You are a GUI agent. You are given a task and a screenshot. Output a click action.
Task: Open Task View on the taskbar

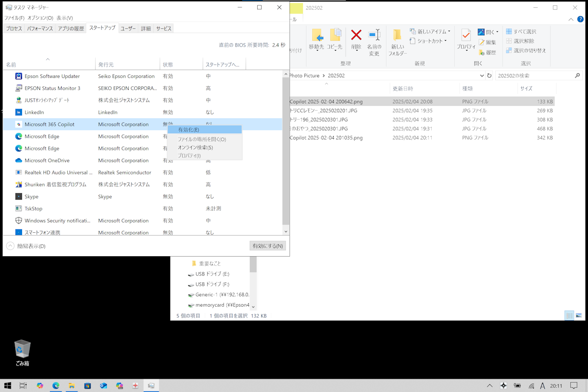(x=23, y=386)
